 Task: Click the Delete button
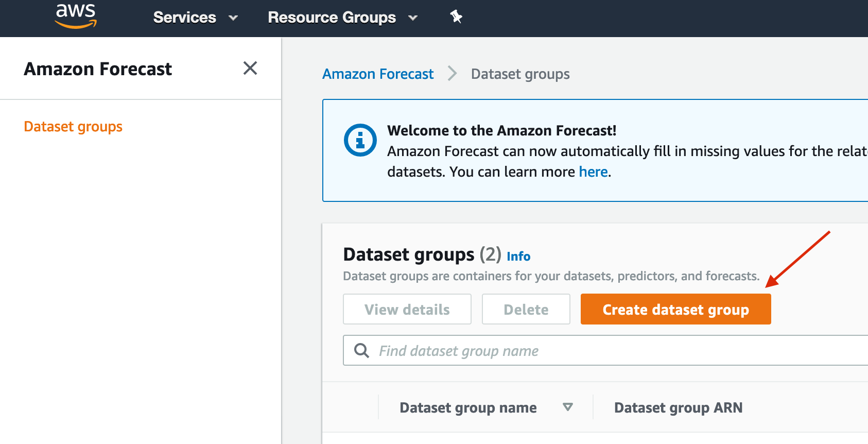tap(526, 309)
